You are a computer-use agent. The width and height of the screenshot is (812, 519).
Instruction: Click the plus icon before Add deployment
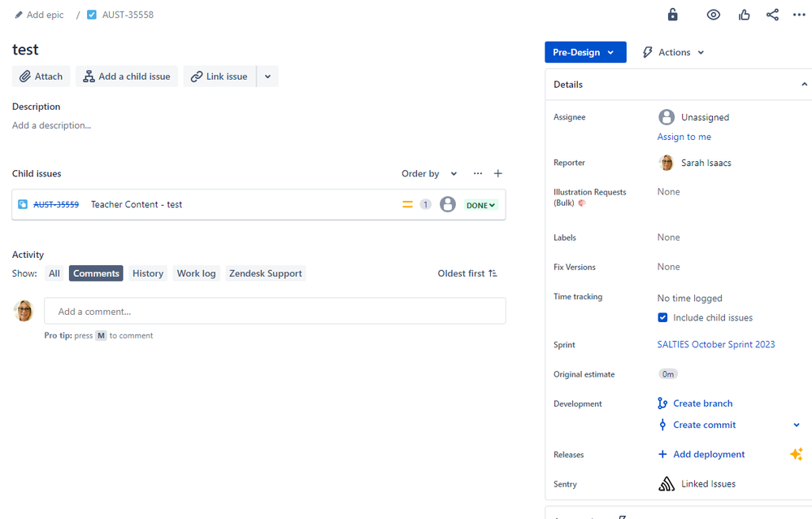(x=662, y=454)
